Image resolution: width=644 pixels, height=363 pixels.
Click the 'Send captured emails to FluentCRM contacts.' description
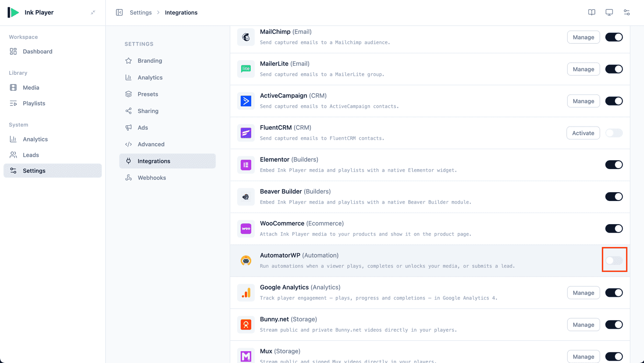tap(322, 138)
